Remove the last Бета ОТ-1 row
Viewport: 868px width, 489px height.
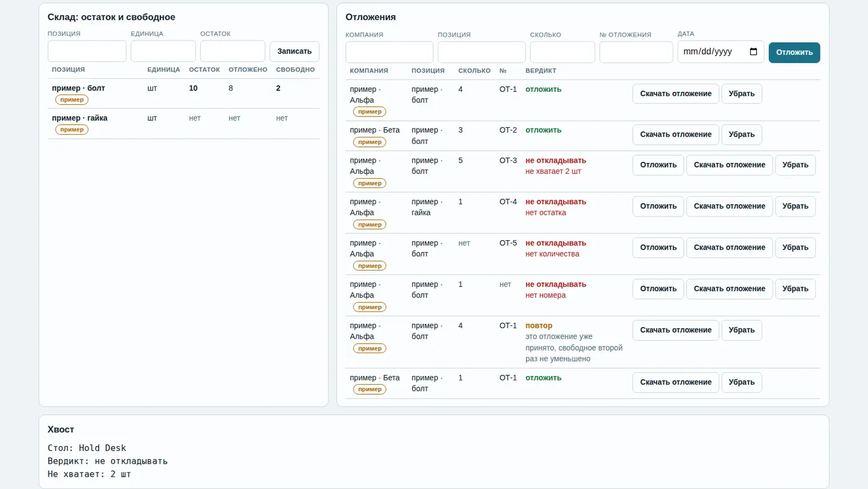click(x=742, y=382)
